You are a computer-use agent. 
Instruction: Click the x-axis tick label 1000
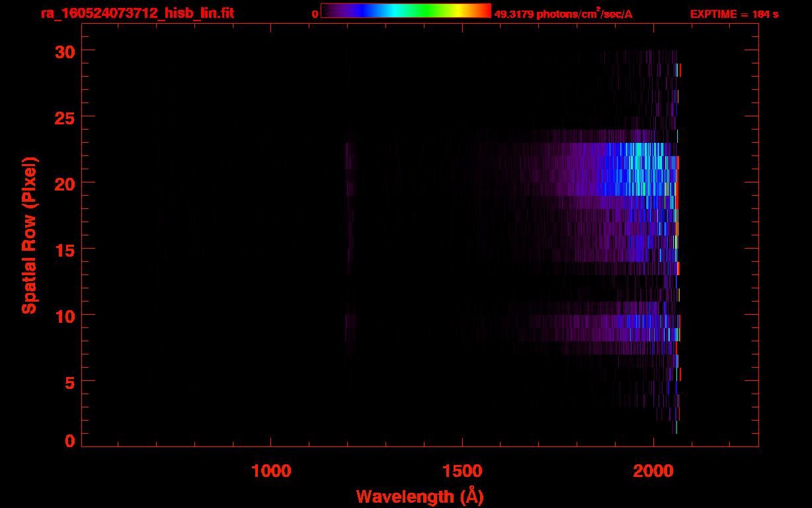271,471
